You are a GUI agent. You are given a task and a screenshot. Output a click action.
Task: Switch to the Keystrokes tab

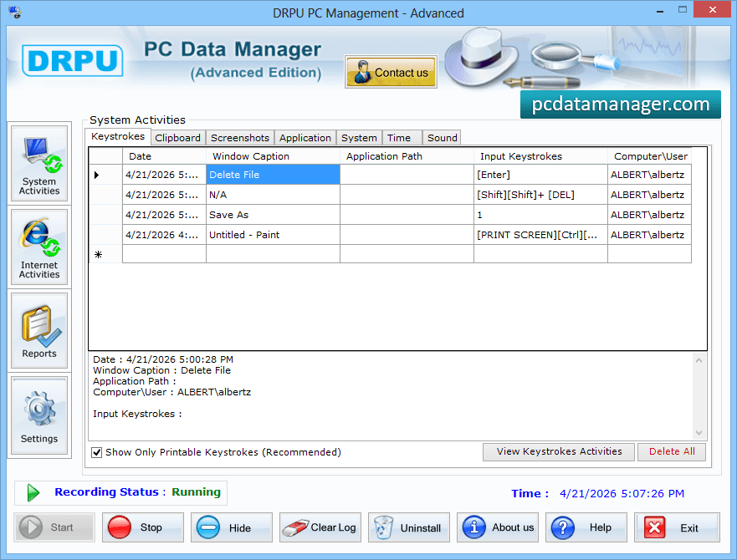[x=118, y=137]
